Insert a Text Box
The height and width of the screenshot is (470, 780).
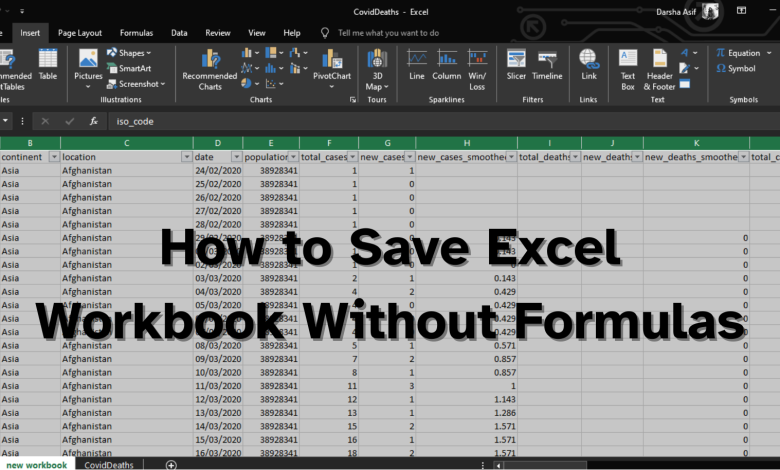(628, 66)
